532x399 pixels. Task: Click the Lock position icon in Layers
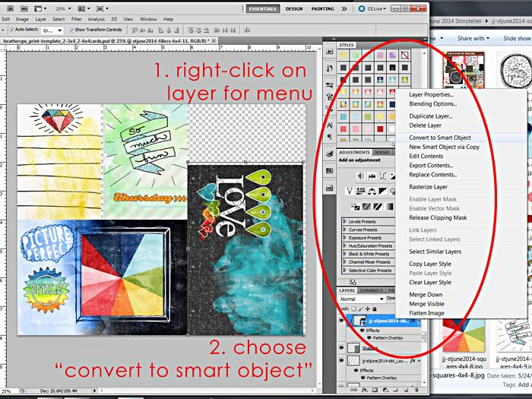pyautogui.click(x=367, y=309)
